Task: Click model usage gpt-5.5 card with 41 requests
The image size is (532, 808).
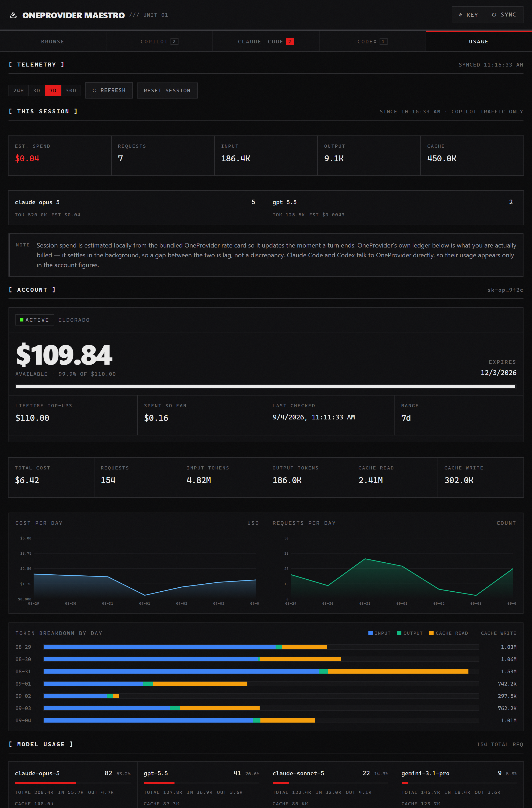Action: tap(202, 785)
